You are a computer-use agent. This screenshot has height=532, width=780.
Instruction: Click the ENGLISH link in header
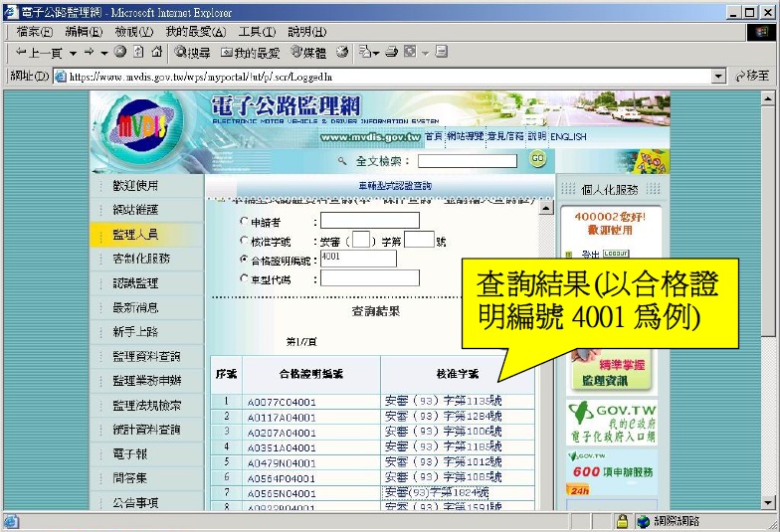(x=568, y=136)
